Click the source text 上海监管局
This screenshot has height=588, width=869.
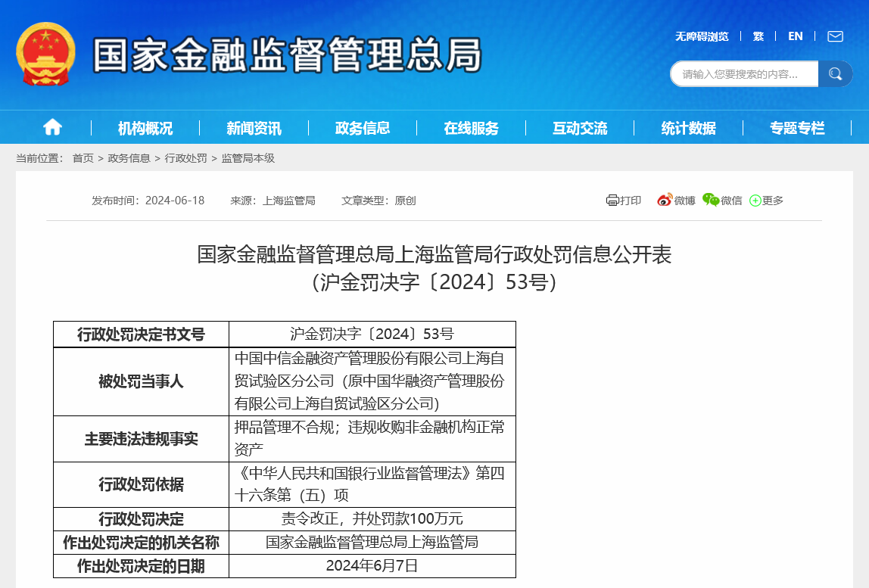click(288, 201)
